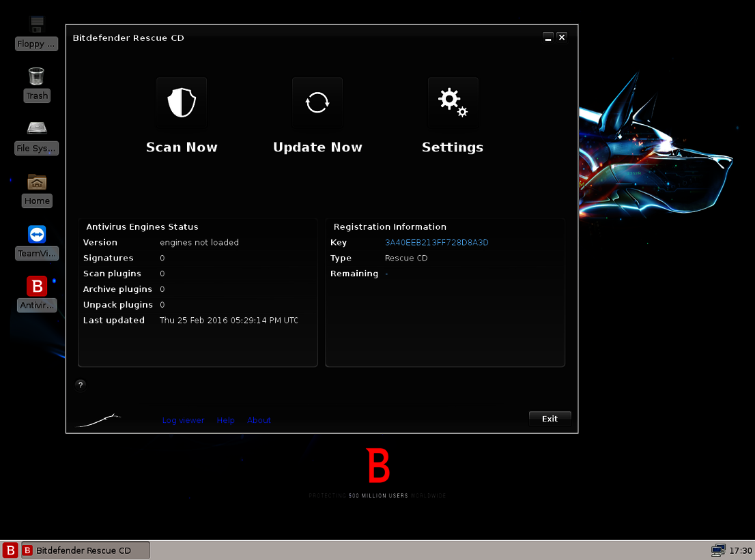Open the File System desktop icon
Screen dimensions: 755x560
pyautogui.click(x=36, y=128)
